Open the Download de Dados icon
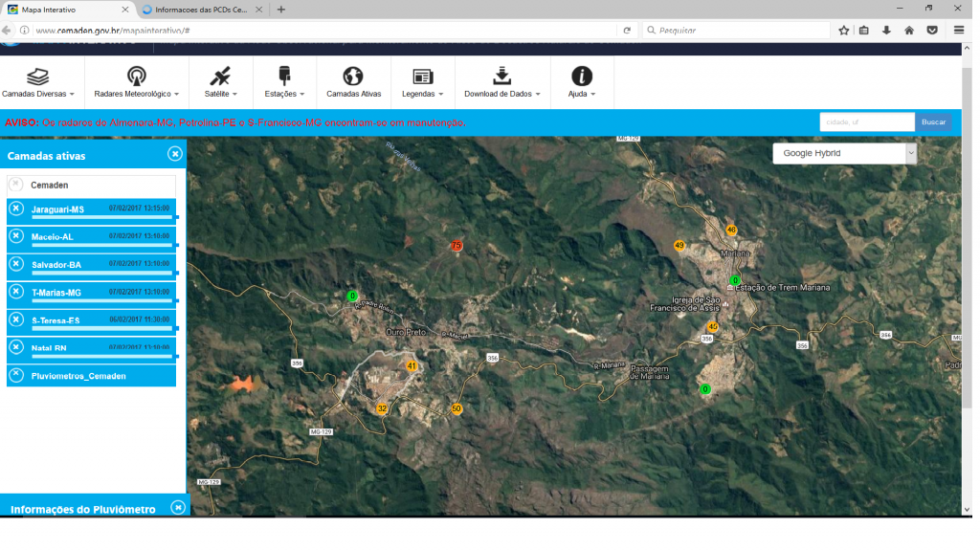 pyautogui.click(x=501, y=76)
